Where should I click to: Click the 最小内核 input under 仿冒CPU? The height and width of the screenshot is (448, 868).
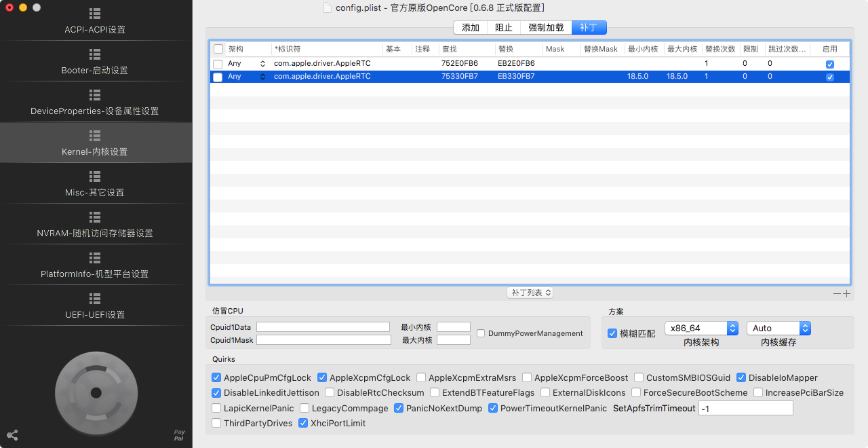point(454,326)
